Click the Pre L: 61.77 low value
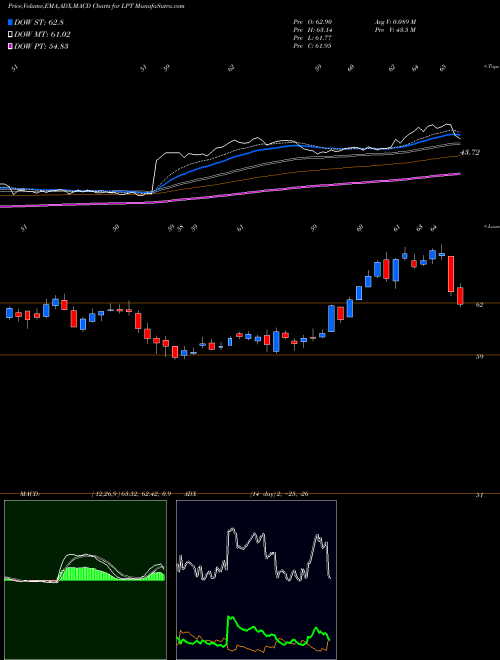 (x=312, y=38)
